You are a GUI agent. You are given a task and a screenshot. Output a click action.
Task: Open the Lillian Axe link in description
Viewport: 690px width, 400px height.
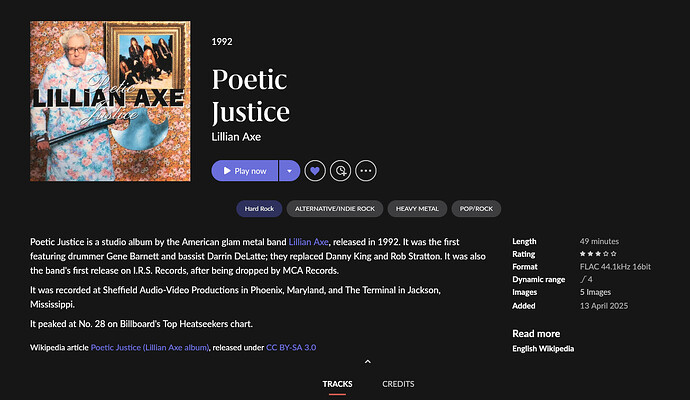click(308, 242)
